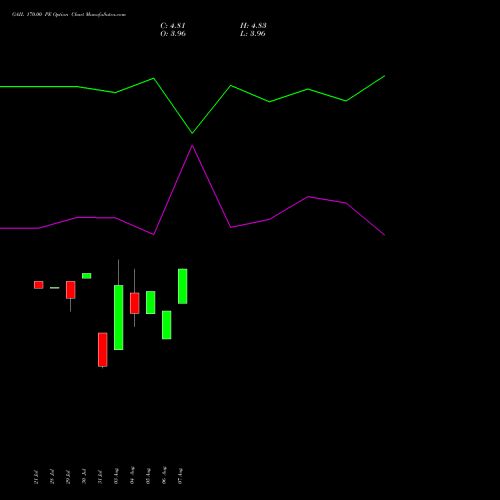Click the purple line's highest peak point
This screenshot has width=500, height=500.
[x=192, y=146]
